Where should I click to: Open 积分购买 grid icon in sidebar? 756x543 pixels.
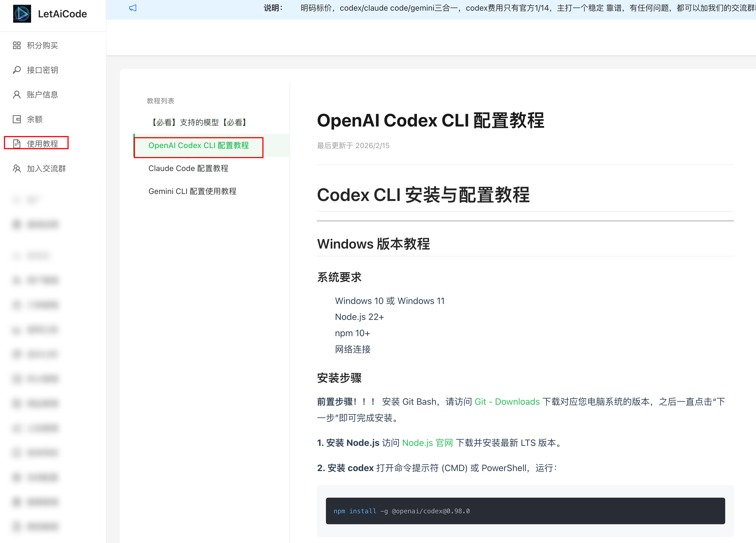[x=17, y=45]
